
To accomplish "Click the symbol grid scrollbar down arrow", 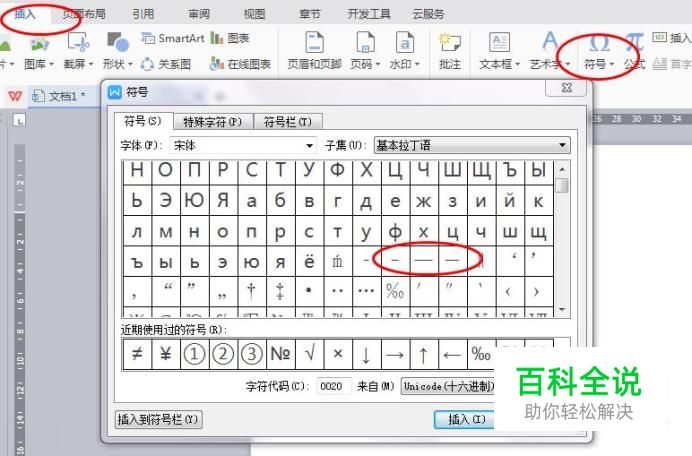I will pyautogui.click(x=562, y=309).
